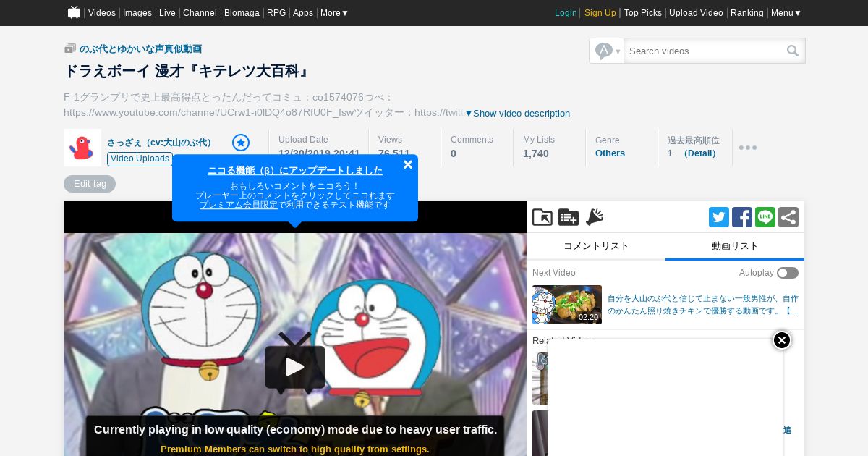The image size is (868, 456).
Task: Toggle the Autoplay switch
Action: pyautogui.click(x=788, y=273)
